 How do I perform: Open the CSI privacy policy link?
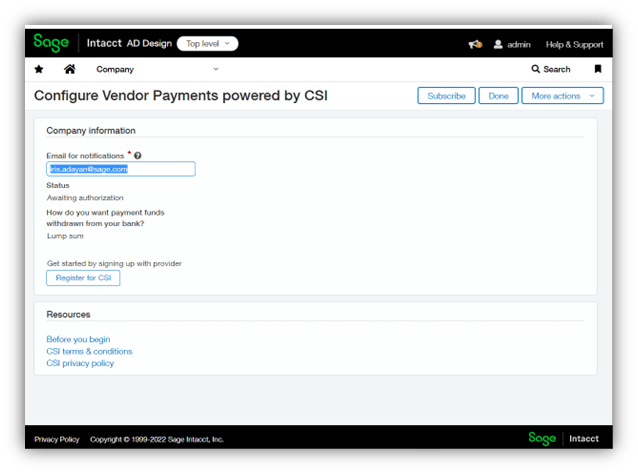[80, 363]
